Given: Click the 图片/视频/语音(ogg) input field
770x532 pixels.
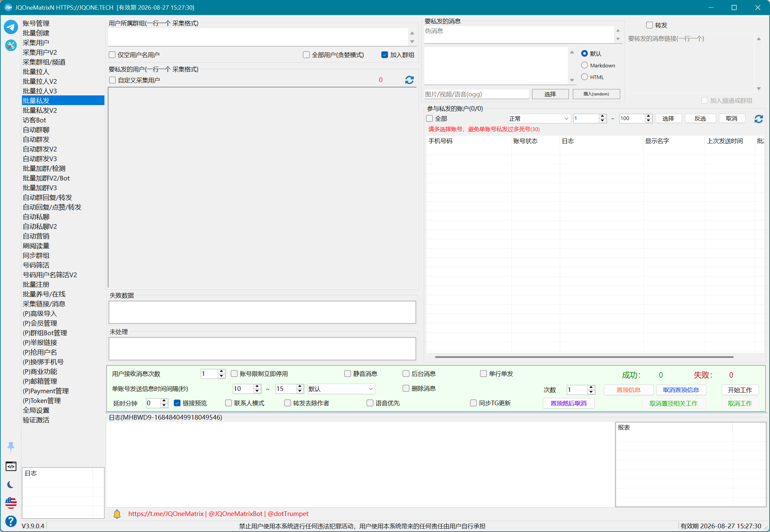Looking at the screenshot, I should point(477,94).
